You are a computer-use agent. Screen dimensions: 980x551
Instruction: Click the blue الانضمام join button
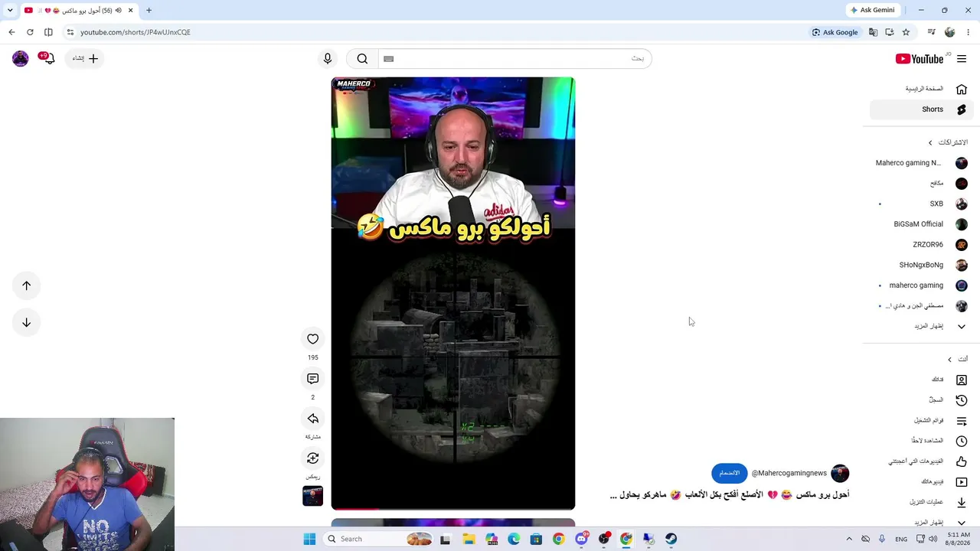(x=730, y=473)
